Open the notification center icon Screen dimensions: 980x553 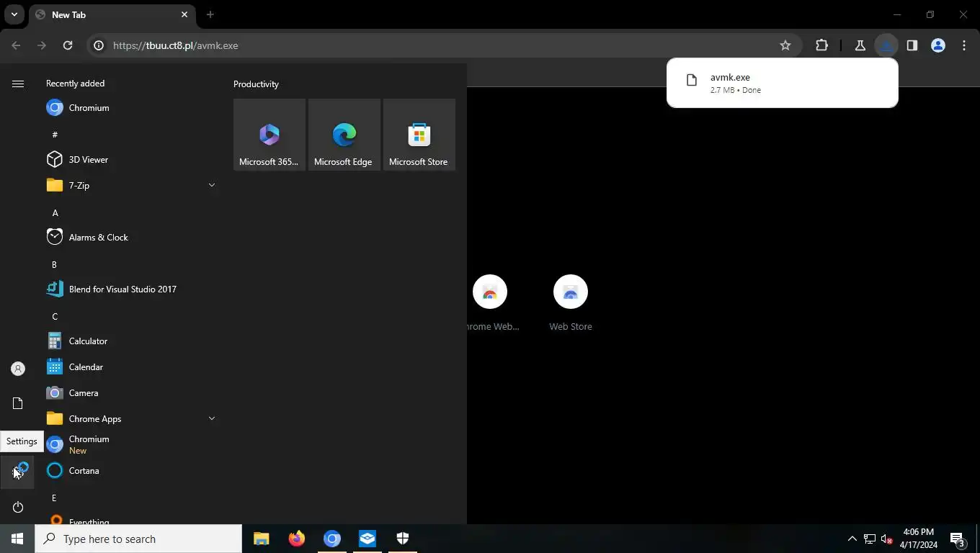[958, 539]
